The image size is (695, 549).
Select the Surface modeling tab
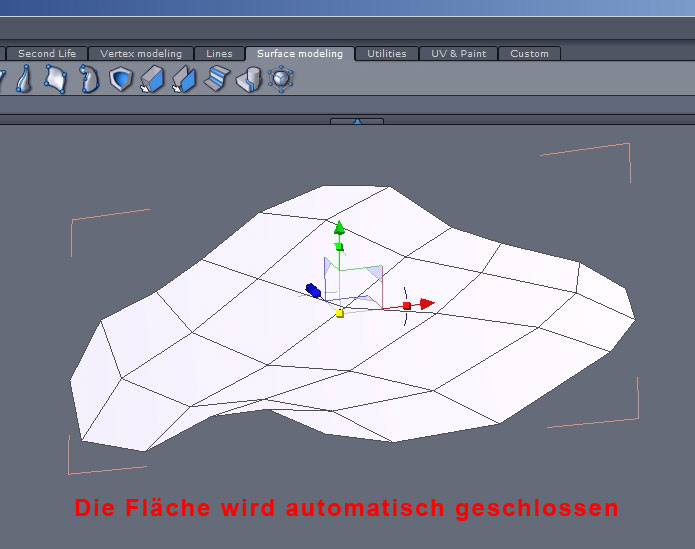point(300,54)
